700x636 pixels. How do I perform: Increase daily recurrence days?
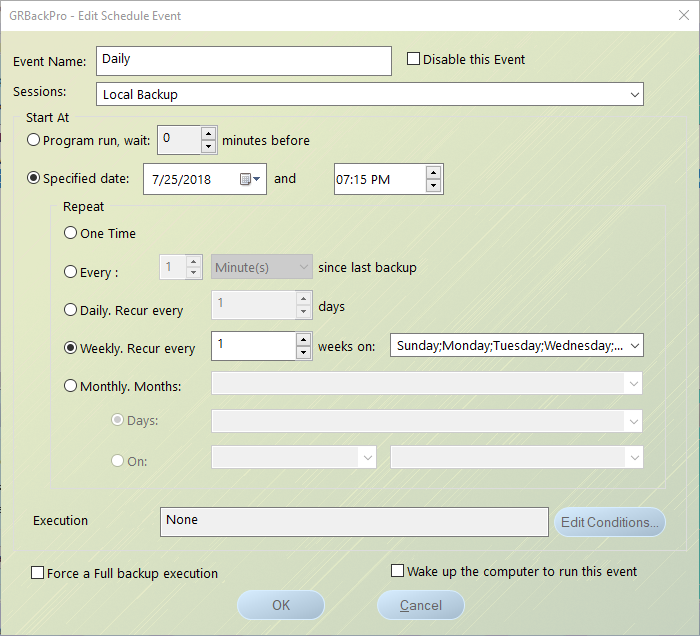pyautogui.click(x=304, y=299)
